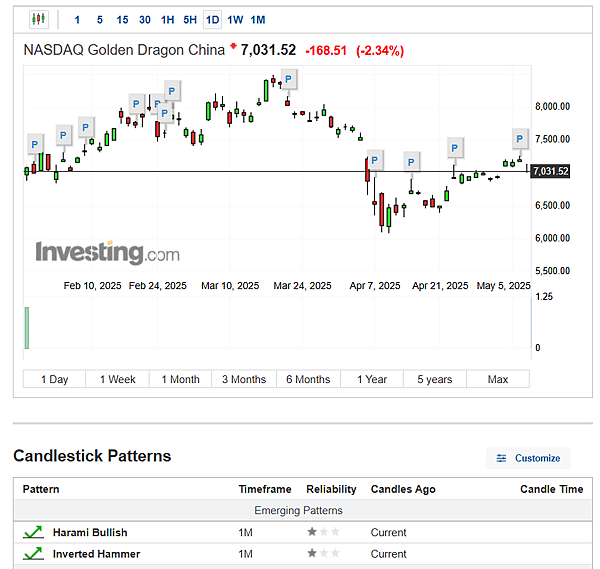Open the candlestick chart type selector icon
Image resolution: width=600 pixels, height=569 pixels.
pos(39,19)
